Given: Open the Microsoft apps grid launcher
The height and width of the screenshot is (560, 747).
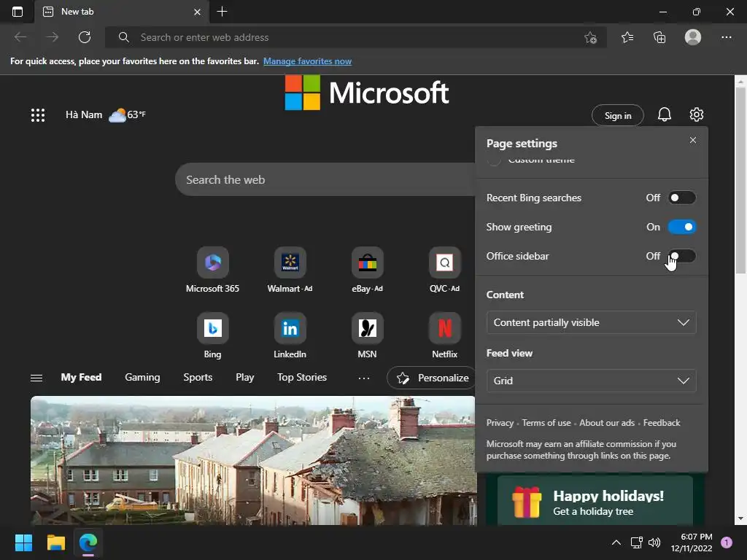Looking at the screenshot, I should (x=38, y=114).
